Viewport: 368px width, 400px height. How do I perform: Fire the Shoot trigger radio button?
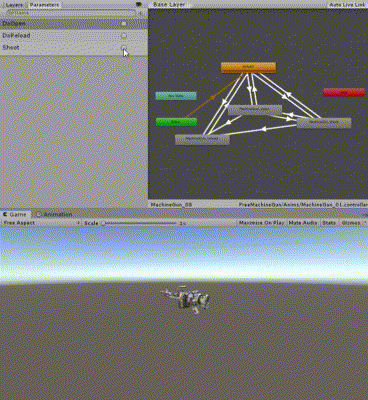[x=124, y=47]
